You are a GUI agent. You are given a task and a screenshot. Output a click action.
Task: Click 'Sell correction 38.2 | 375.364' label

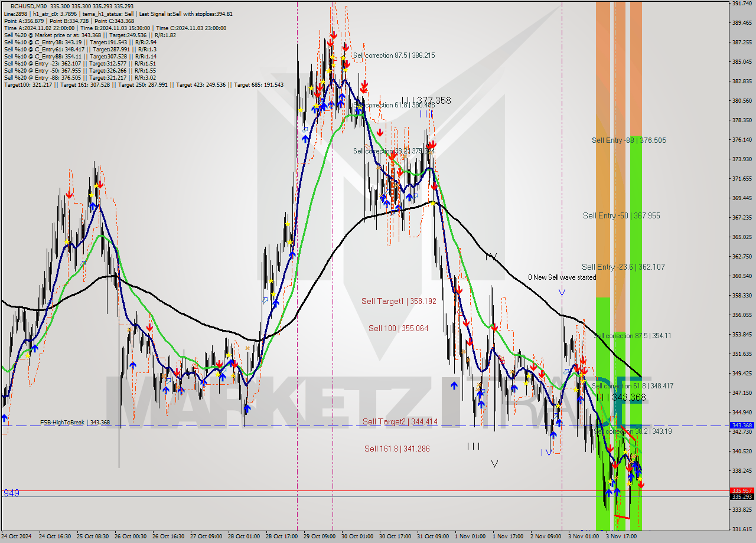(x=394, y=151)
